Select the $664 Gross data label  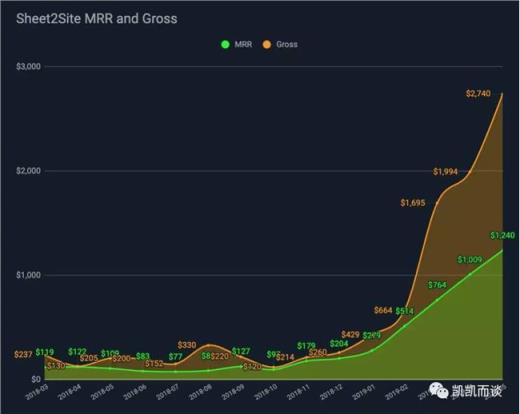[383, 310]
